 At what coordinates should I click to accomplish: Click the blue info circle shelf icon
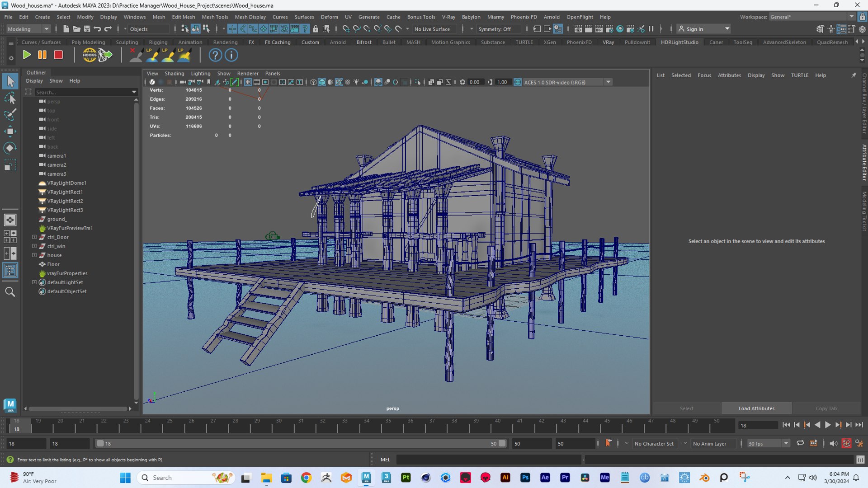tap(231, 55)
